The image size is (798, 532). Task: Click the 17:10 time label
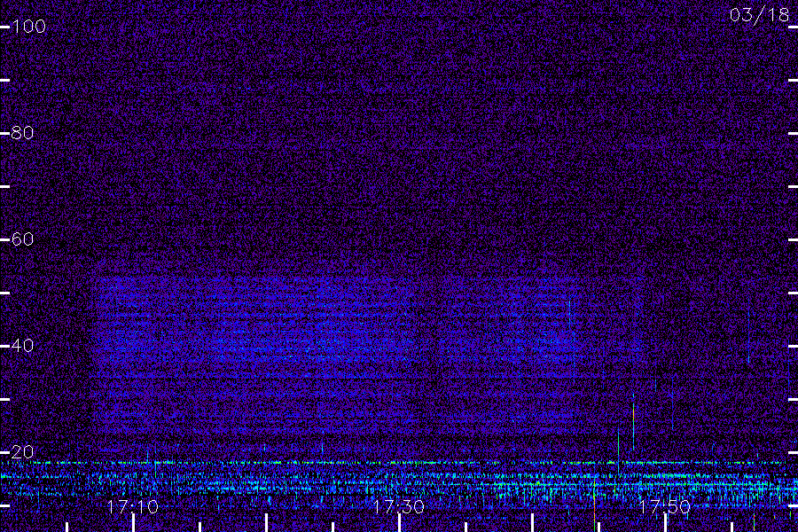[133, 507]
